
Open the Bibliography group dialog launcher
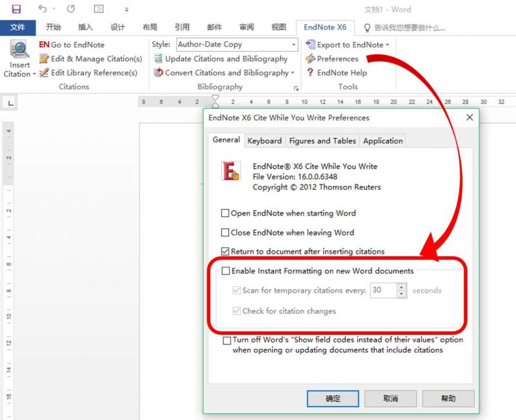pyautogui.click(x=296, y=88)
